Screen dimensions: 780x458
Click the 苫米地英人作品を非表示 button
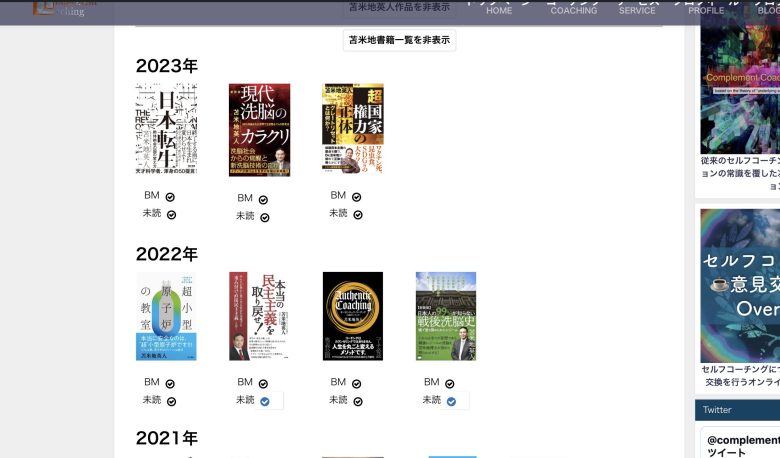(x=399, y=7)
